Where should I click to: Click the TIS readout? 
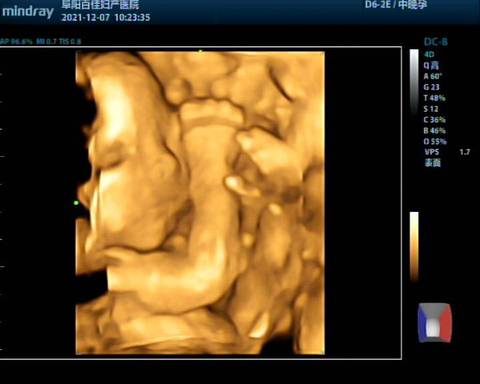(x=70, y=42)
